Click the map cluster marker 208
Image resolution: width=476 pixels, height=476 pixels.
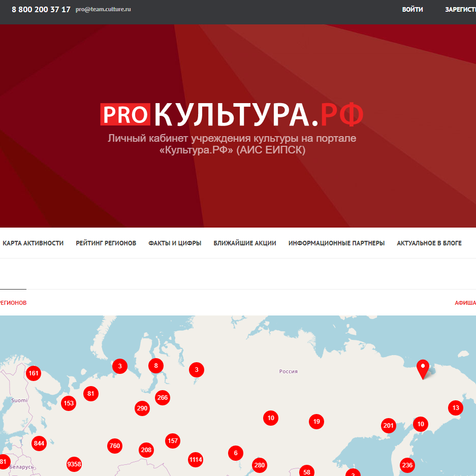point(146,450)
